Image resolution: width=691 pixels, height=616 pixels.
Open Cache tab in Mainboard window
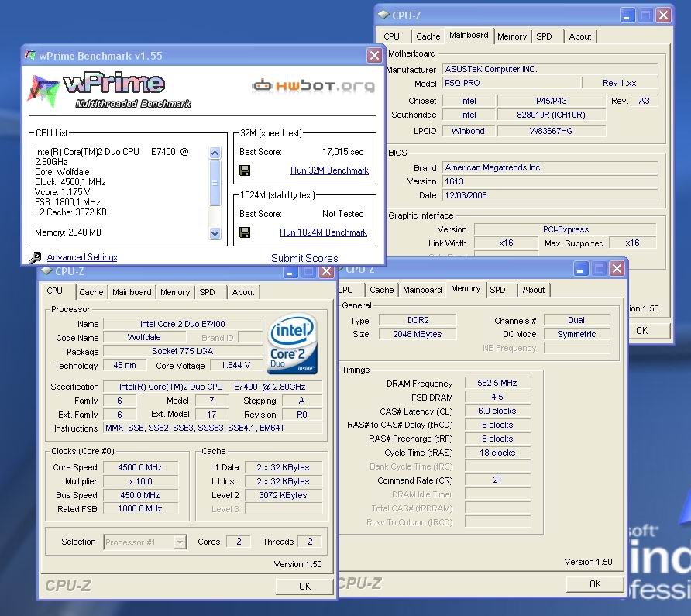click(428, 36)
